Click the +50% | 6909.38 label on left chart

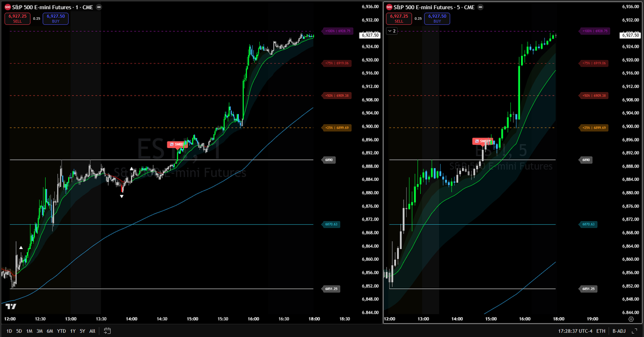(336, 96)
